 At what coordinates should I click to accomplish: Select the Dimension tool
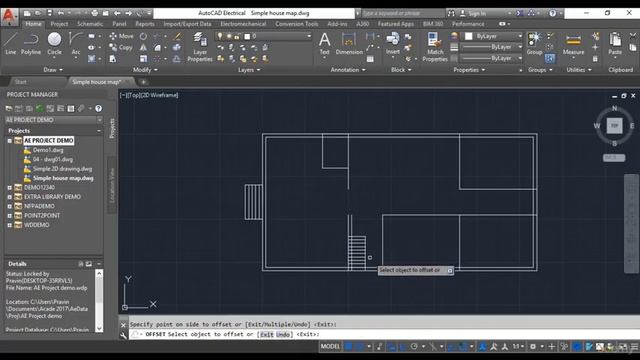[x=349, y=44]
